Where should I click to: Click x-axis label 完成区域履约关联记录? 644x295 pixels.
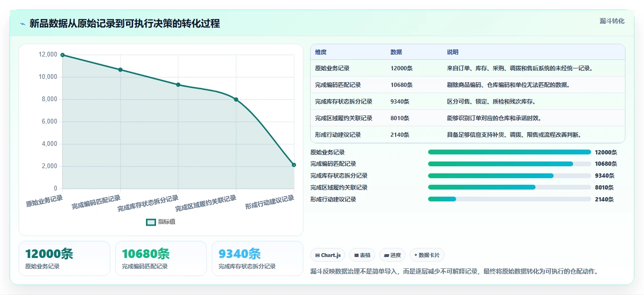click(x=206, y=204)
